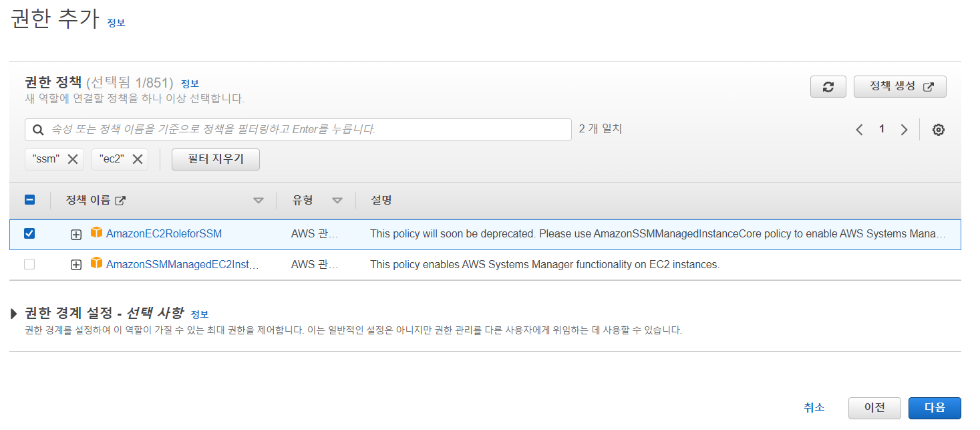Go to previous page arrow
980x430 pixels.
pyautogui.click(x=860, y=130)
